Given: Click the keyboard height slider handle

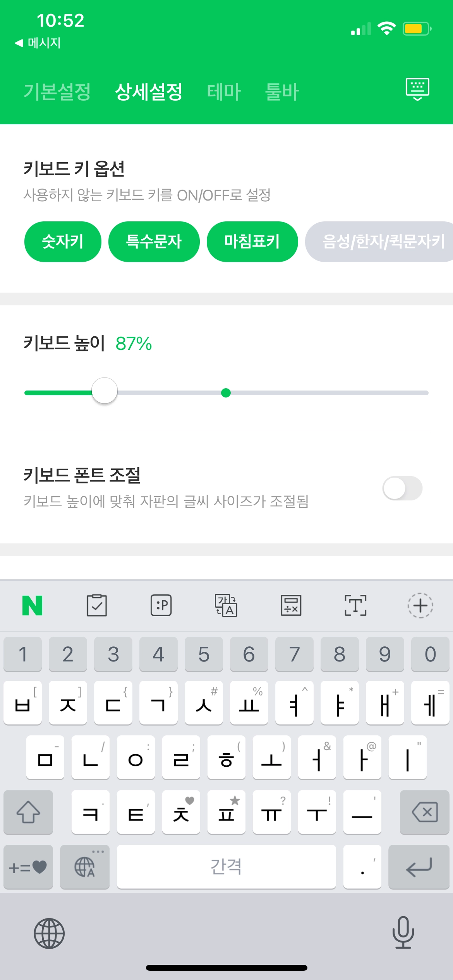Looking at the screenshot, I should (105, 391).
